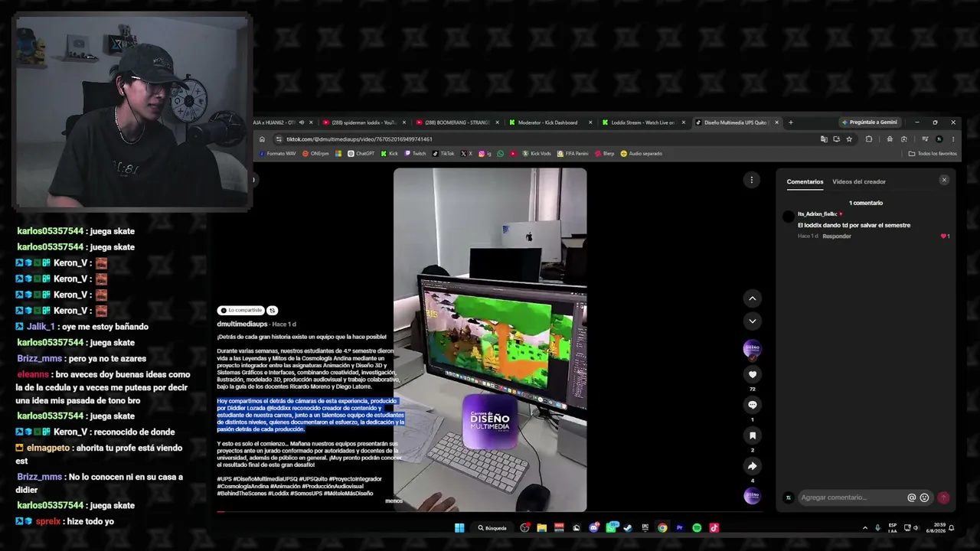
Task: Open the ONErpm bookmark
Action: [315, 153]
